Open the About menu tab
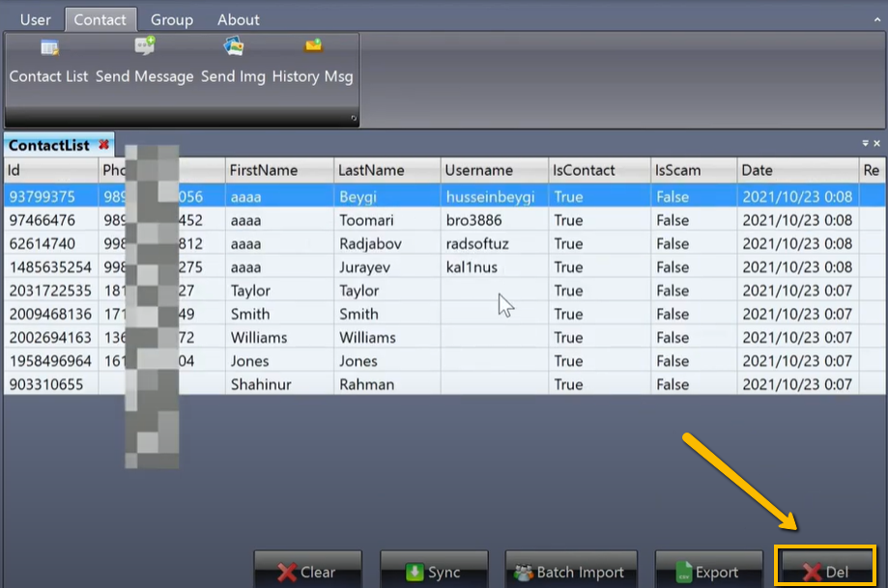Screen dimensions: 888x588 click(238, 19)
